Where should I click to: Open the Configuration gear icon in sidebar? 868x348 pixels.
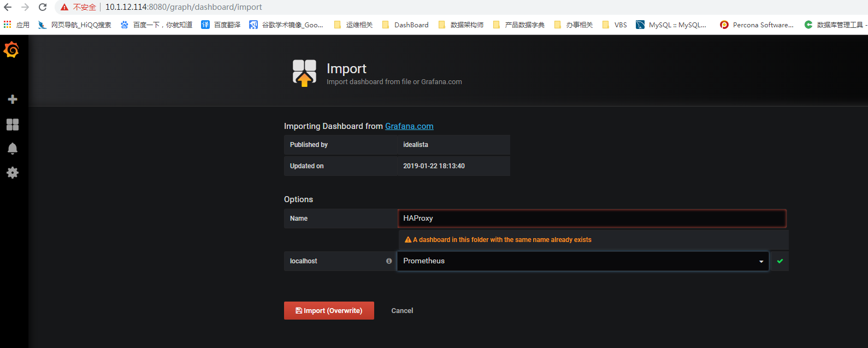pos(13,173)
